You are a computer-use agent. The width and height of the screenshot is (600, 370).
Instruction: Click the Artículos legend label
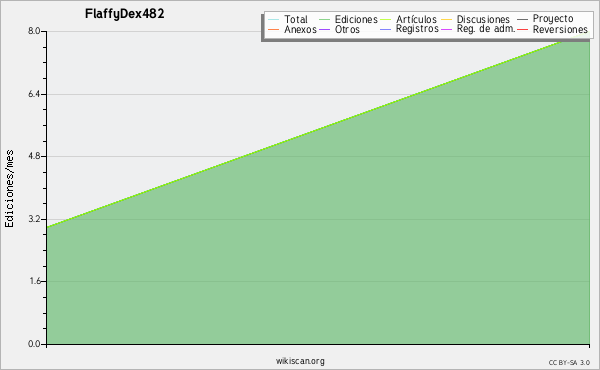click(416, 19)
